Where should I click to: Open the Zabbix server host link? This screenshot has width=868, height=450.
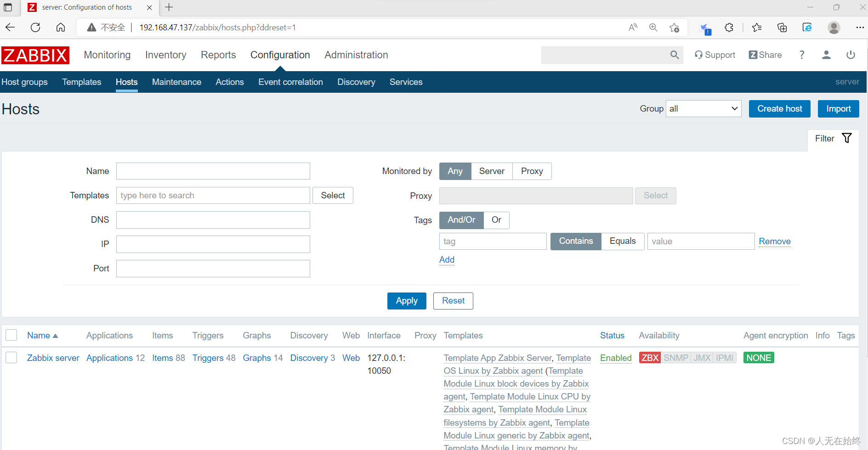coord(53,358)
